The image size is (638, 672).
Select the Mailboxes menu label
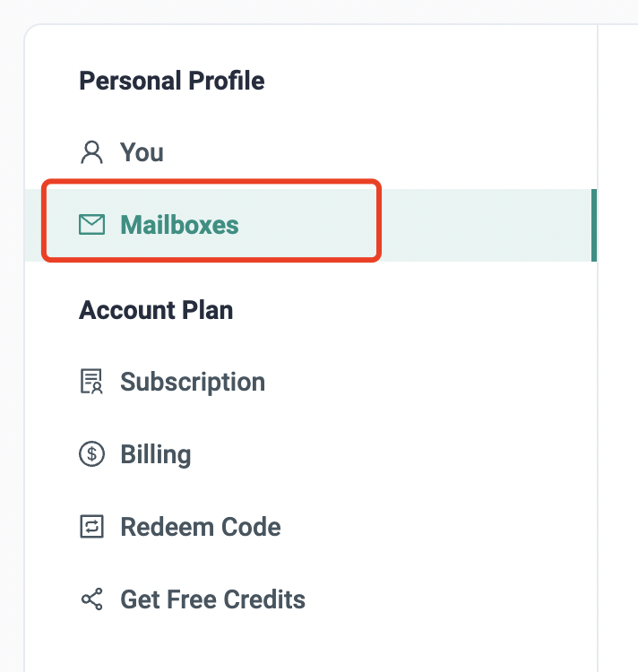tap(179, 224)
